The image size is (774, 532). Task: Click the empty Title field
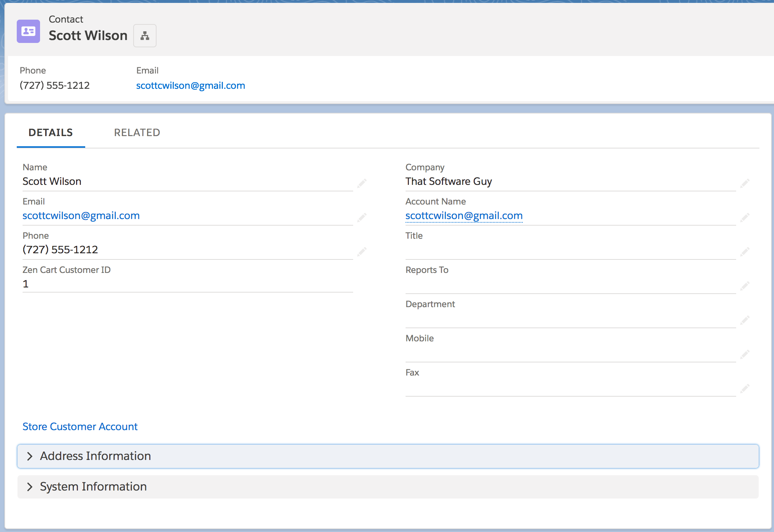click(571, 250)
